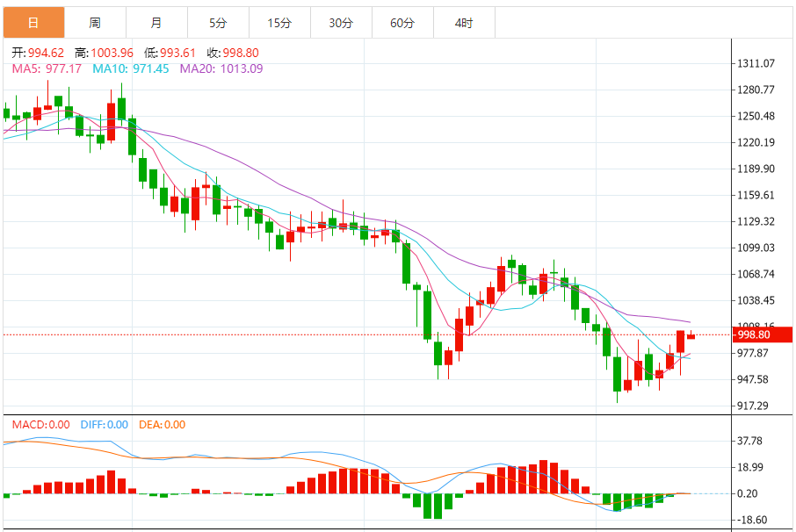Click the 1311.07 price axis label
The height and width of the screenshot is (532, 796).
[x=756, y=63]
